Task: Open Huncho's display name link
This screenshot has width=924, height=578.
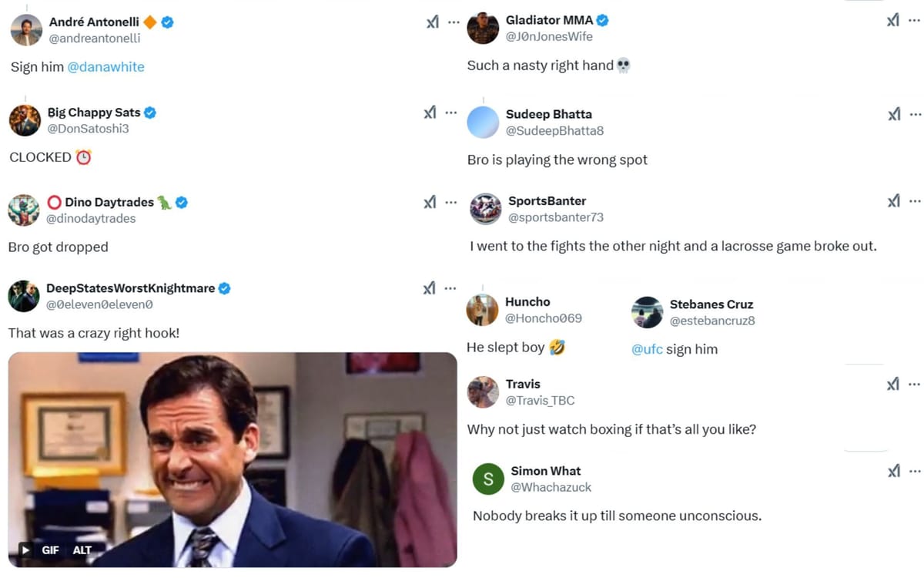Action: (x=527, y=302)
